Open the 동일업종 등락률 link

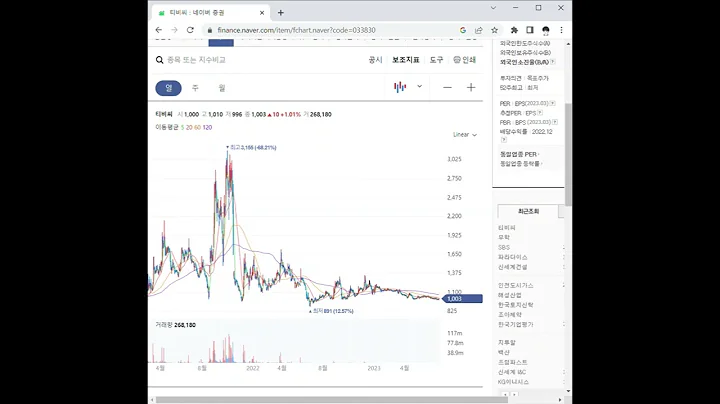pos(521,163)
